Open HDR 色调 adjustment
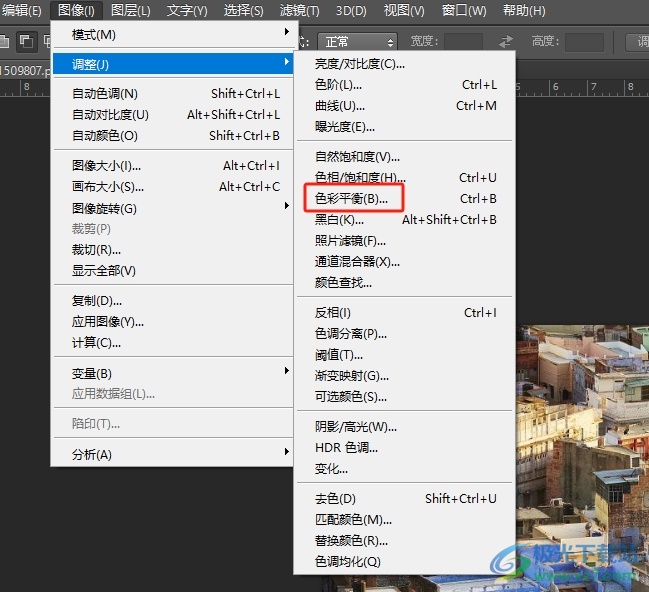 (x=405, y=448)
